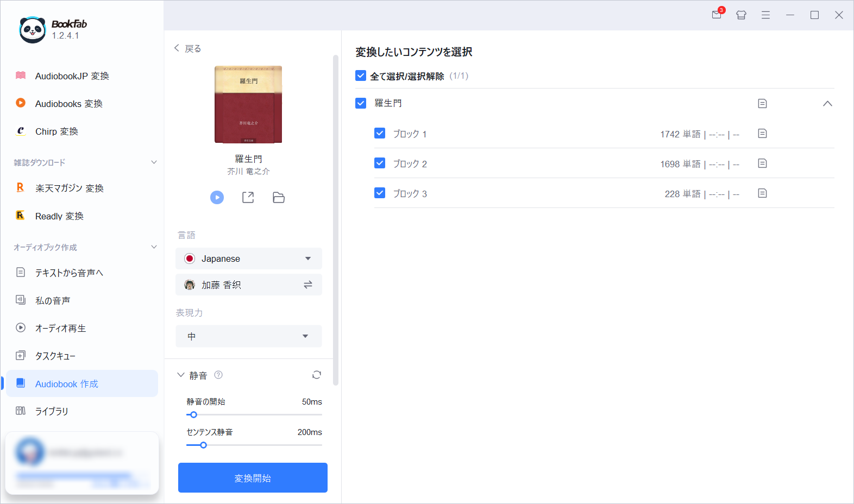Viewport: 854px width, 504px height.
Task: Click the (1/1) selection count
Action: click(459, 76)
